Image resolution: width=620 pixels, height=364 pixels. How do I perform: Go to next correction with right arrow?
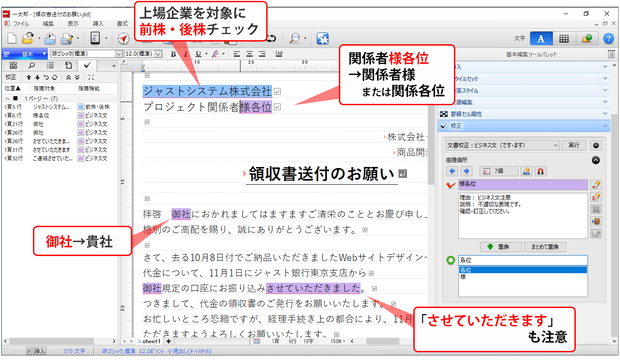click(x=466, y=171)
